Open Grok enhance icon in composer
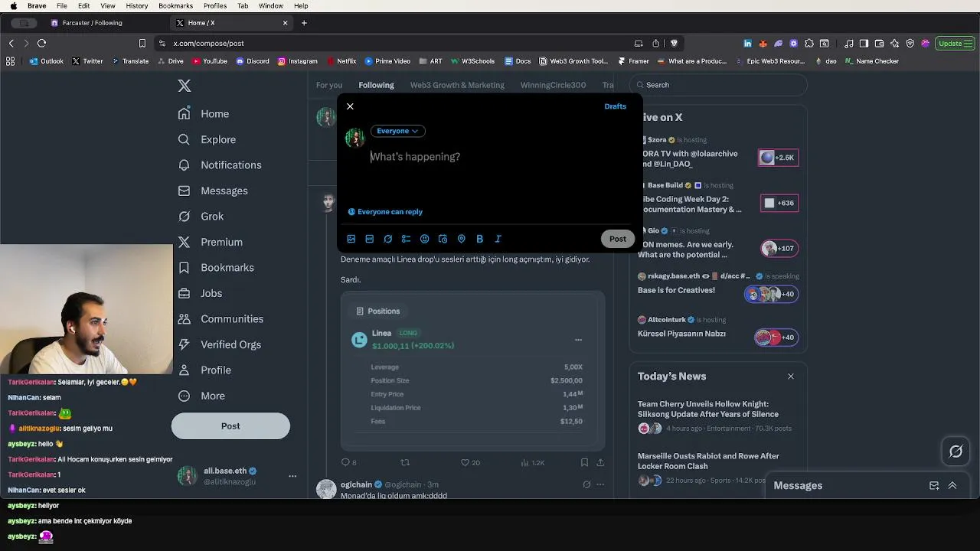The height and width of the screenshot is (551, 980). click(x=388, y=239)
